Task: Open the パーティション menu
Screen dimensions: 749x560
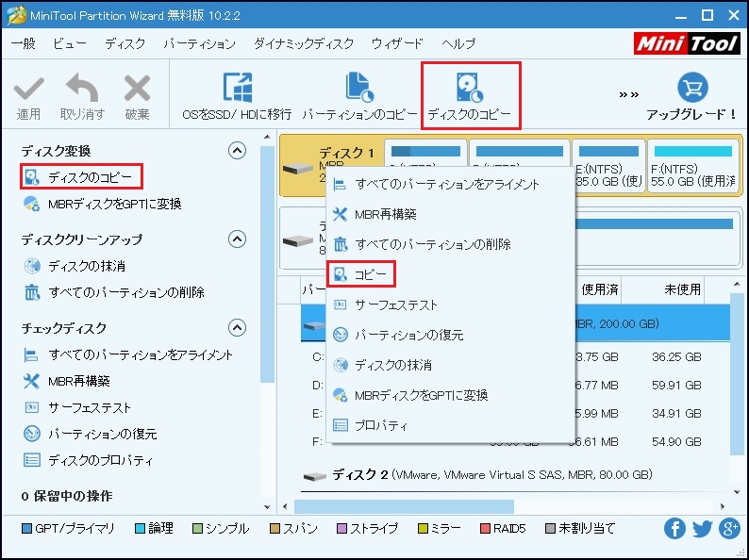Action: tap(200, 43)
